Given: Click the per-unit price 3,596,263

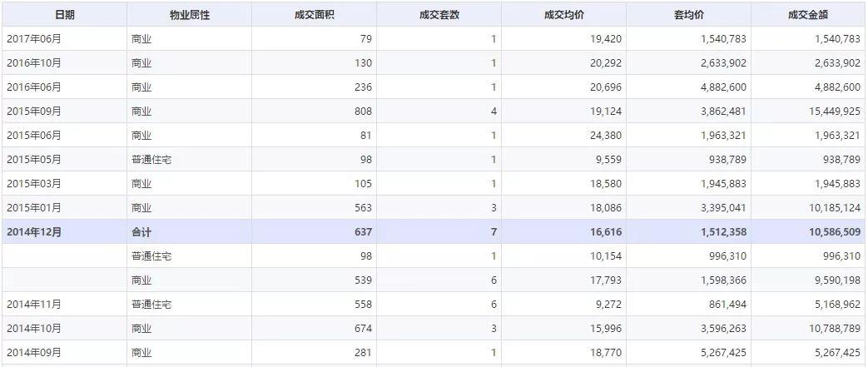Looking at the screenshot, I should click(723, 329).
